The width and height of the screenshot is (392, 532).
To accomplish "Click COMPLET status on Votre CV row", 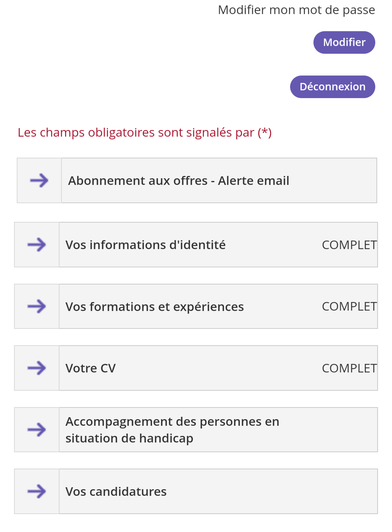I will pyautogui.click(x=349, y=368).
